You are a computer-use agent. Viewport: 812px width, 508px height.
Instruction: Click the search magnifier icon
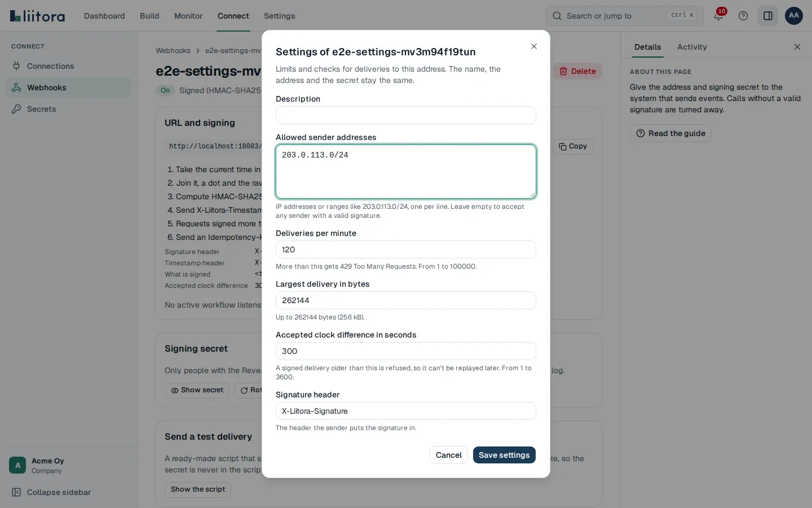click(x=557, y=16)
